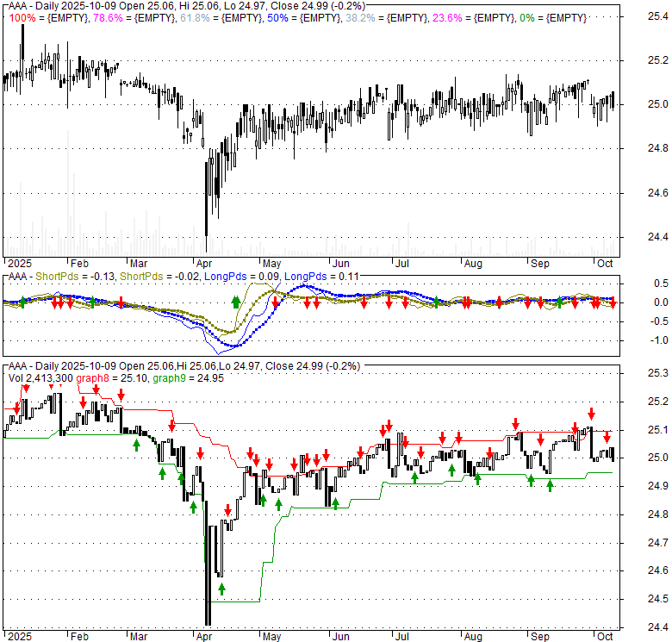
Task: Click the Apr label on top chart axis
Action: tap(204, 264)
